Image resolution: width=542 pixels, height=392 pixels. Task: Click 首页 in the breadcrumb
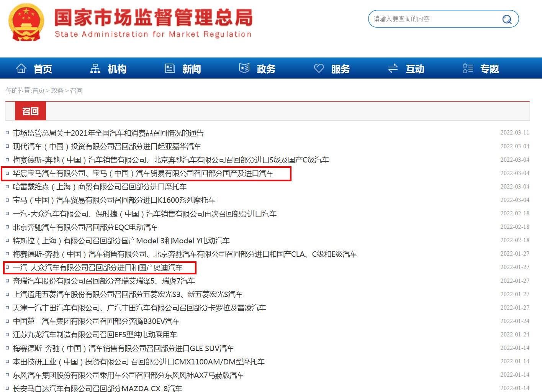click(x=38, y=91)
